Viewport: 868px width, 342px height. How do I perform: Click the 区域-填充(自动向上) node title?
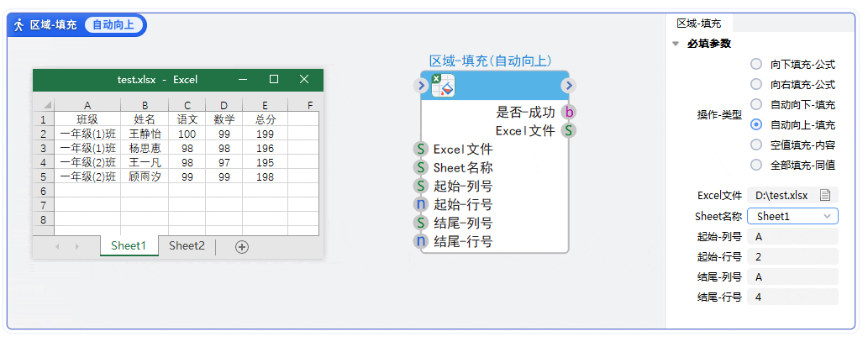490,61
